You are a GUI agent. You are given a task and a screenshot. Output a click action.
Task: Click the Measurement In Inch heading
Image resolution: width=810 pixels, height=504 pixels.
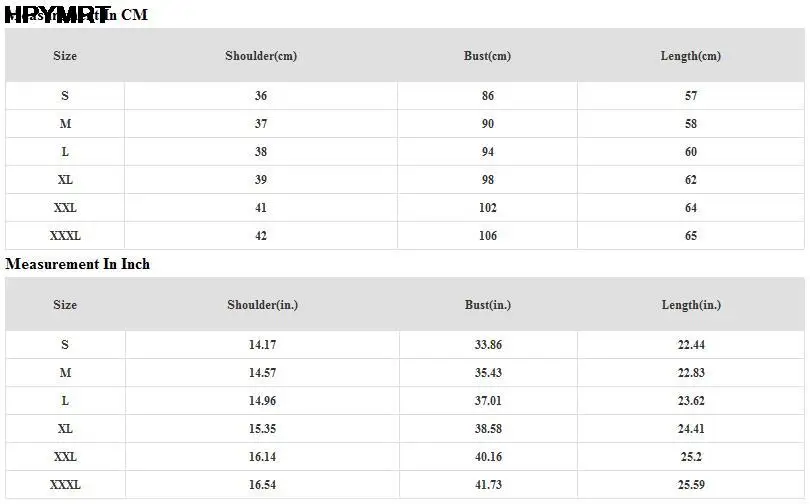78,264
